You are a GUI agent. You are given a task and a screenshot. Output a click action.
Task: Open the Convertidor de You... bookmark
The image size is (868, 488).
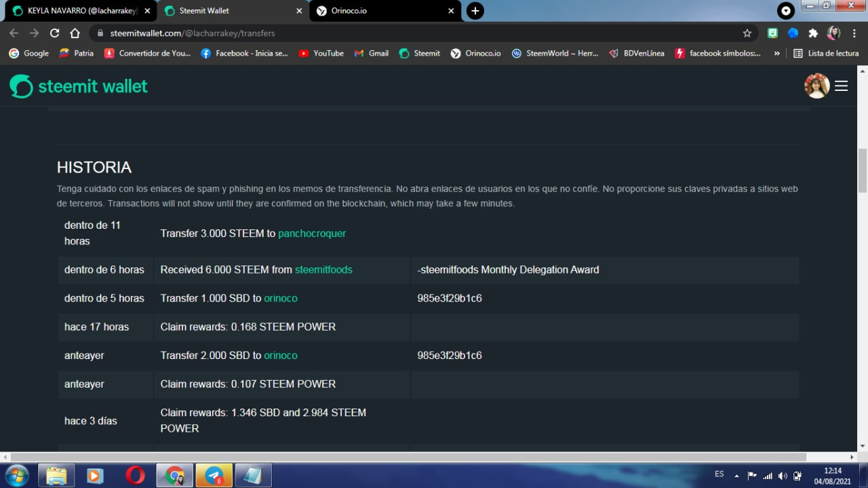point(147,53)
